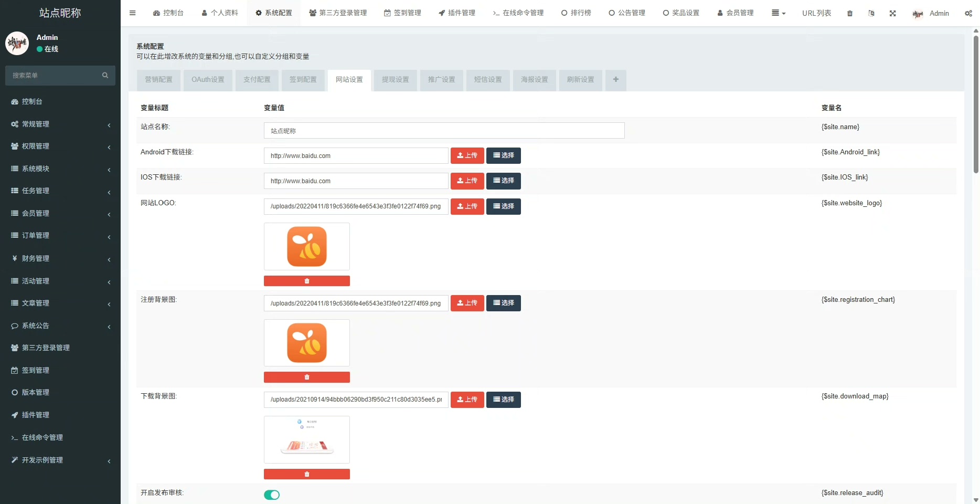Click 选择 for the 注册背景图 row
Image resolution: width=980 pixels, height=504 pixels.
504,303
